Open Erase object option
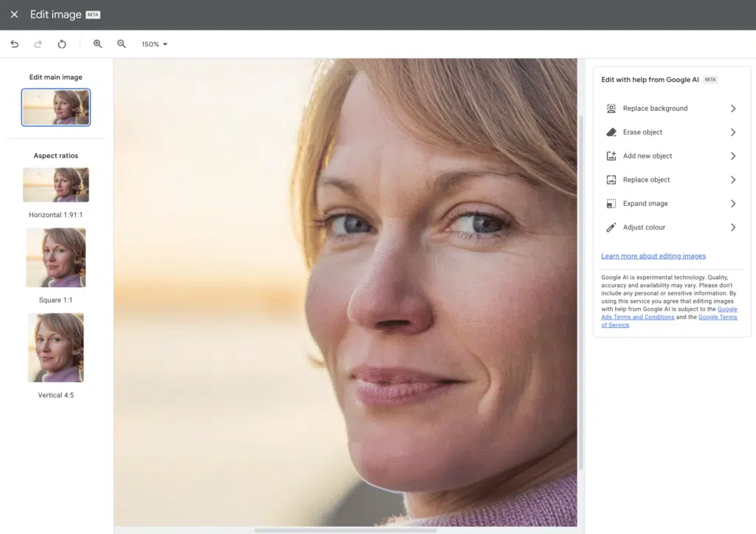 [x=672, y=132]
